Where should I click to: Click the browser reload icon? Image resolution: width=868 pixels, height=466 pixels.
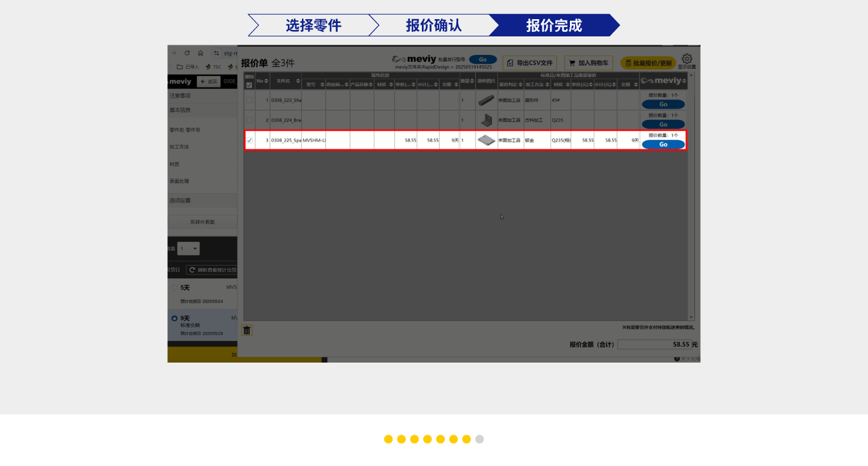tap(187, 53)
